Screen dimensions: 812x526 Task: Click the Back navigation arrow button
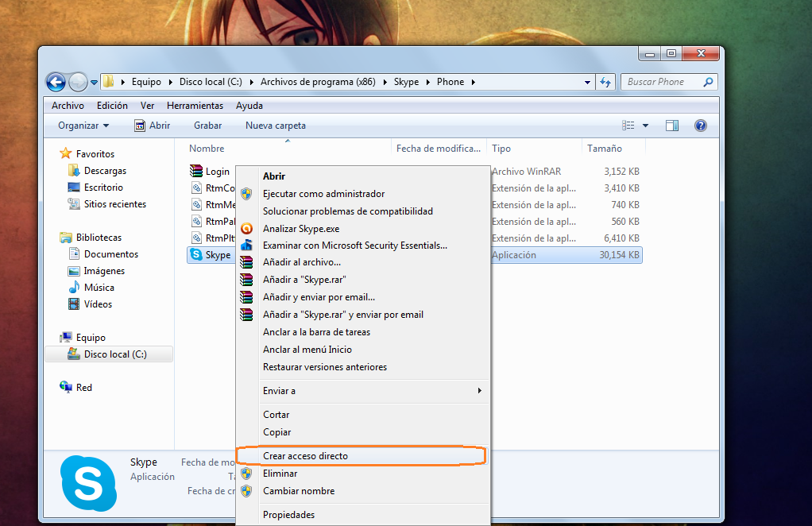(56, 82)
